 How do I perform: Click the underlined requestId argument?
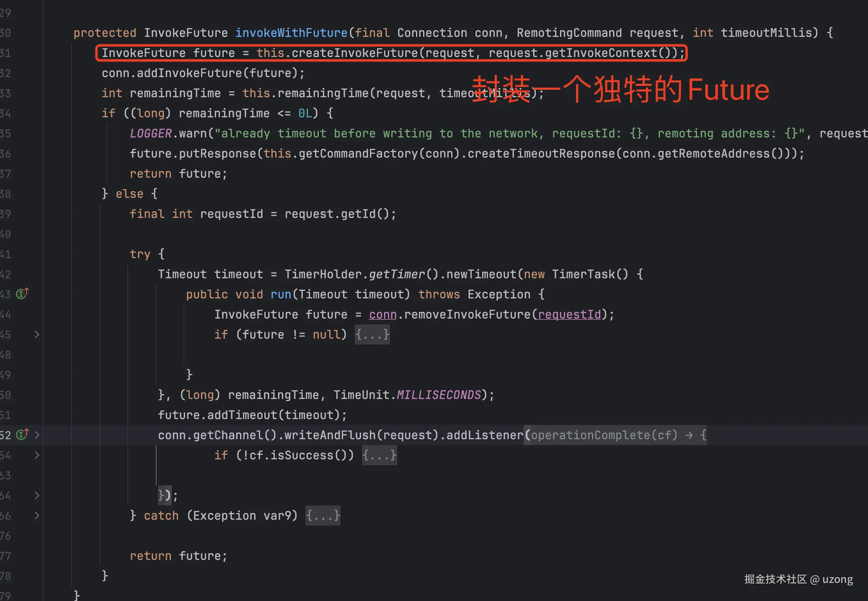pos(569,314)
